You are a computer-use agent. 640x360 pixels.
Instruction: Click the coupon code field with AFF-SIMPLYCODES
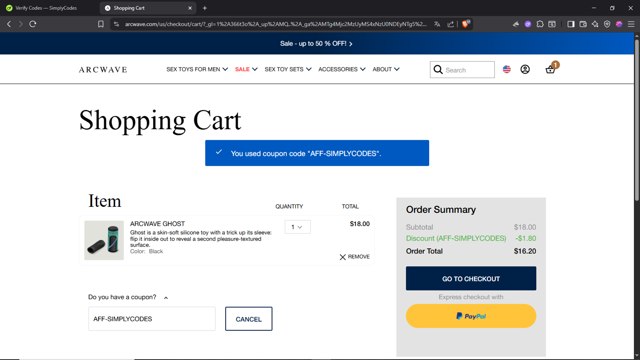click(151, 319)
